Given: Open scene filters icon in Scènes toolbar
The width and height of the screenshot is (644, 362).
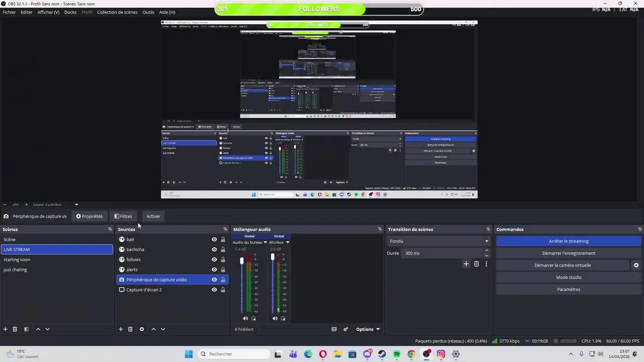Looking at the screenshot, I should [26, 329].
